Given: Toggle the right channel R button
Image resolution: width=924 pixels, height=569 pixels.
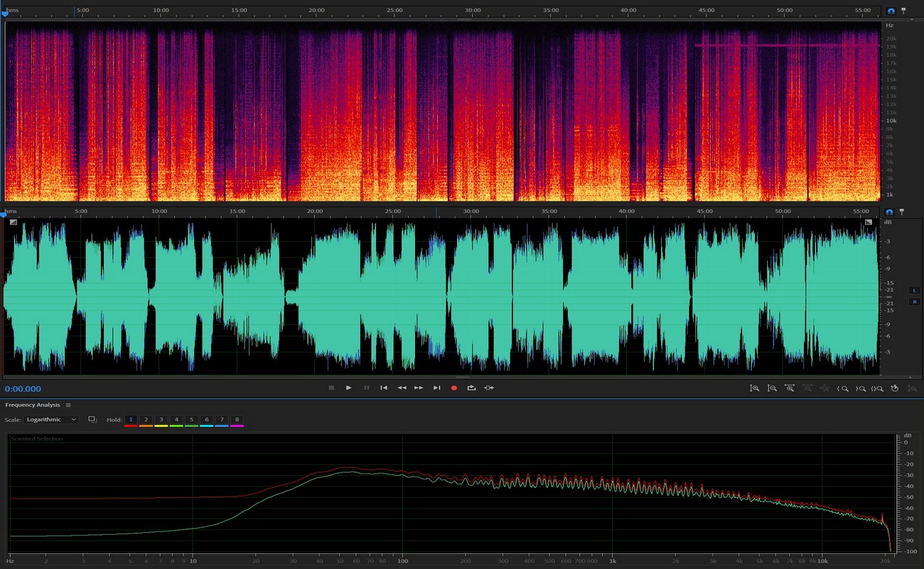Looking at the screenshot, I should [x=914, y=302].
